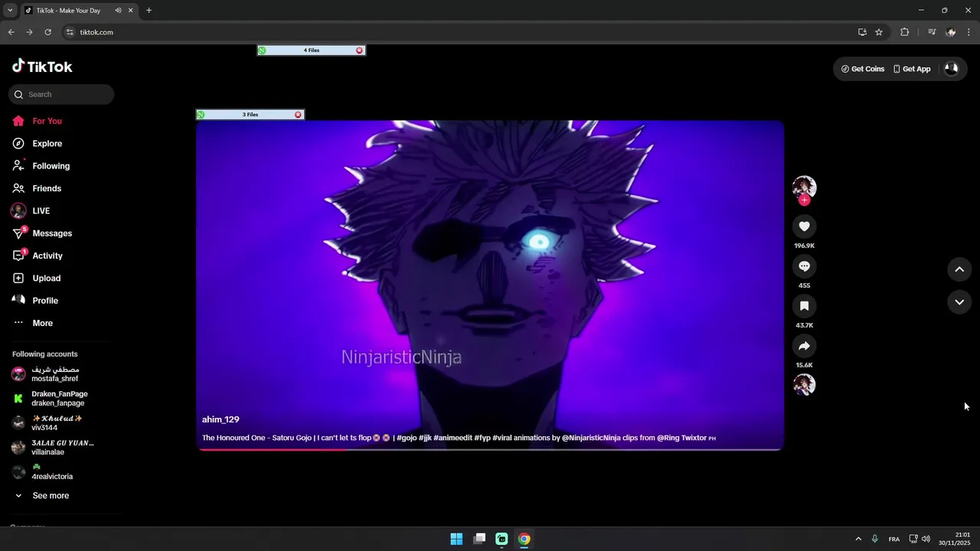Screen dimensions: 980x551
Task: Click the #gojo hashtag
Action: (407, 438)
